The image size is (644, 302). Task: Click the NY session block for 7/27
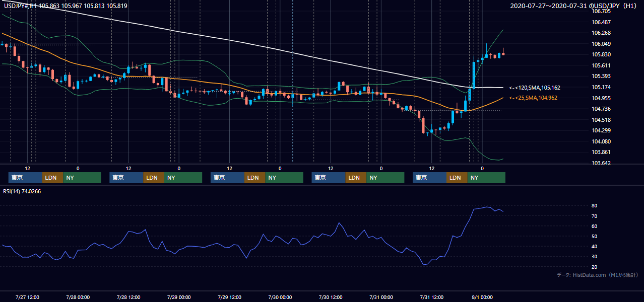[x=82, y=178]
